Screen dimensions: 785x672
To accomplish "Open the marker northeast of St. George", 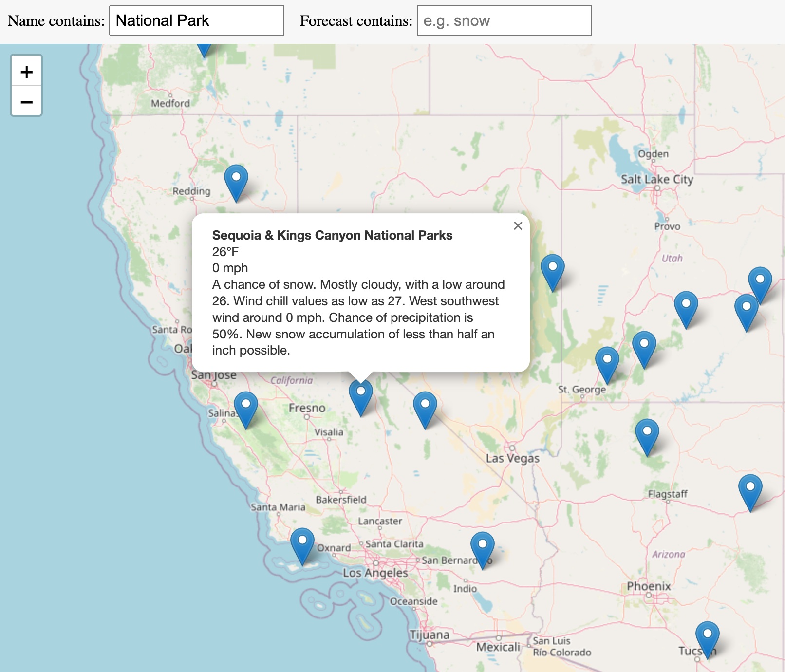I will pos(644,351).
